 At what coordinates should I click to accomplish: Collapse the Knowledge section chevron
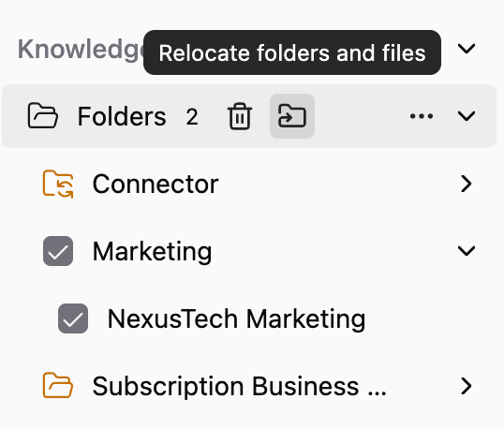pos(467,49)
